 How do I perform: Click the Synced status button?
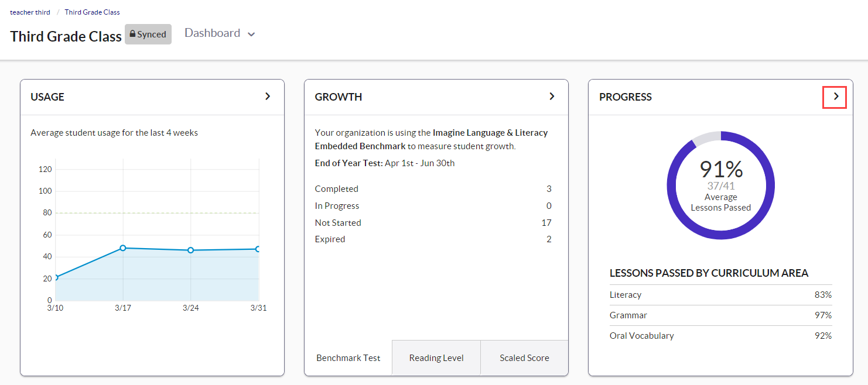coord(148,34)
